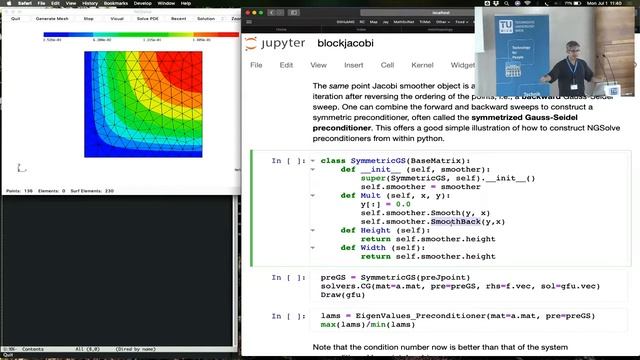Open the Apple menu
640x360 pixels.
click(x=9, y=3)
